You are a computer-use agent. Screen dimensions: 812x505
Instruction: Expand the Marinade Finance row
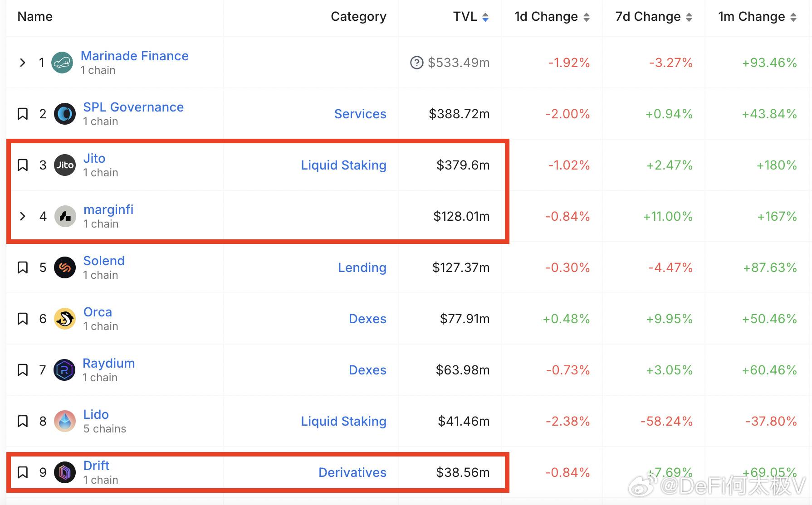pos(23,63)
